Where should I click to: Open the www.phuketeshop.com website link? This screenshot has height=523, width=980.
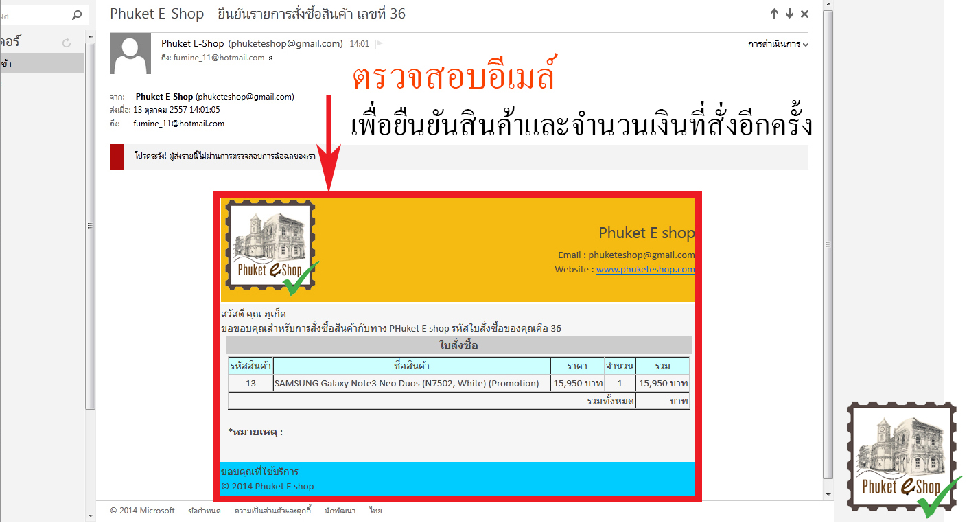646,270
